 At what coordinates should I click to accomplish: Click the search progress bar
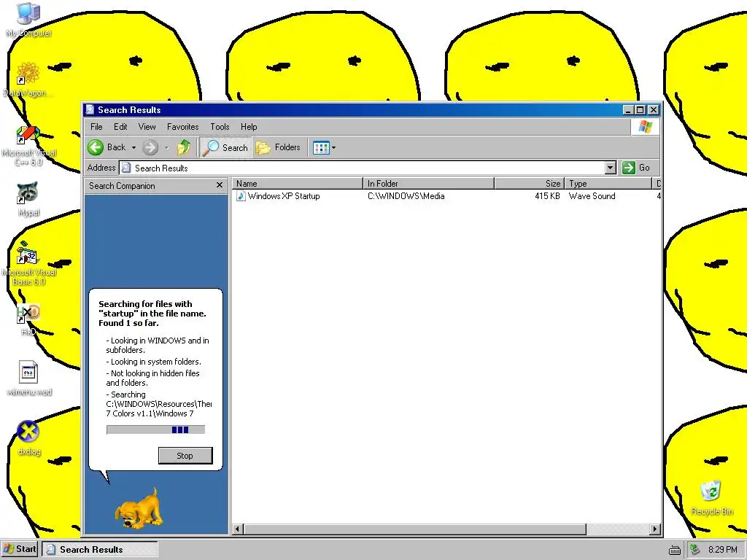[155, 429]
